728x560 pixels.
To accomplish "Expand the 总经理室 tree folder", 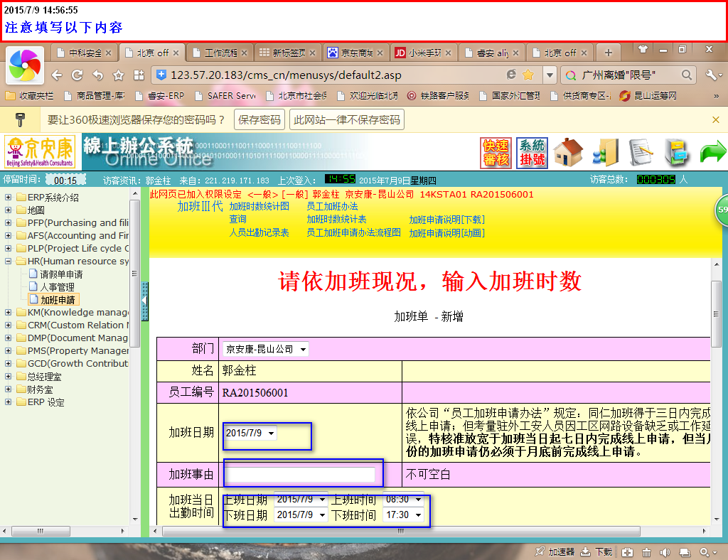I will [x=9, y=377].
